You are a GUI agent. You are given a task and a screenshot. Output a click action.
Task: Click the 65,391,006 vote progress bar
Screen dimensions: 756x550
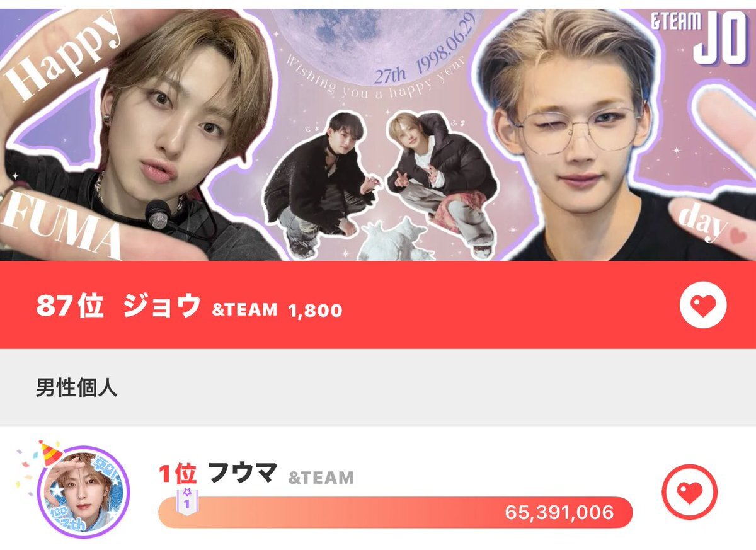[395, 512]
